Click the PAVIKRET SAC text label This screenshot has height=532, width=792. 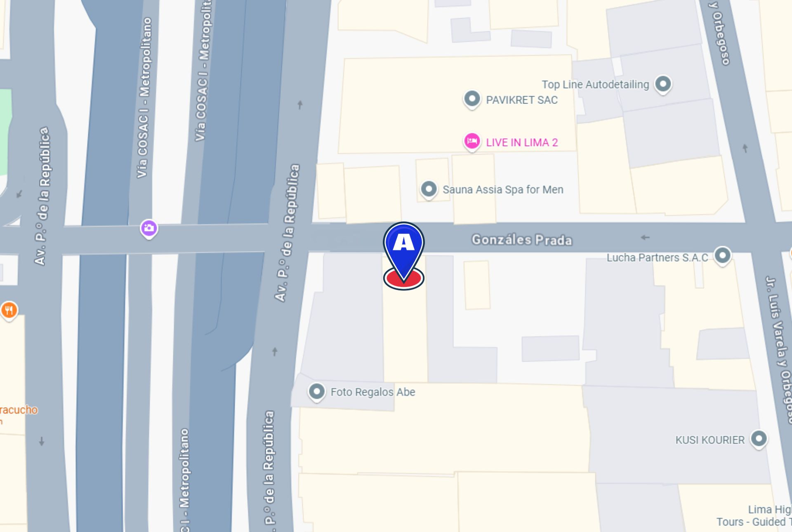pos(522,100)
